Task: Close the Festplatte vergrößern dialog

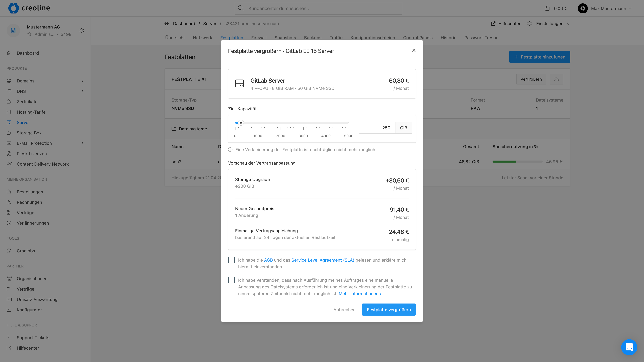Action: point(414,50)
